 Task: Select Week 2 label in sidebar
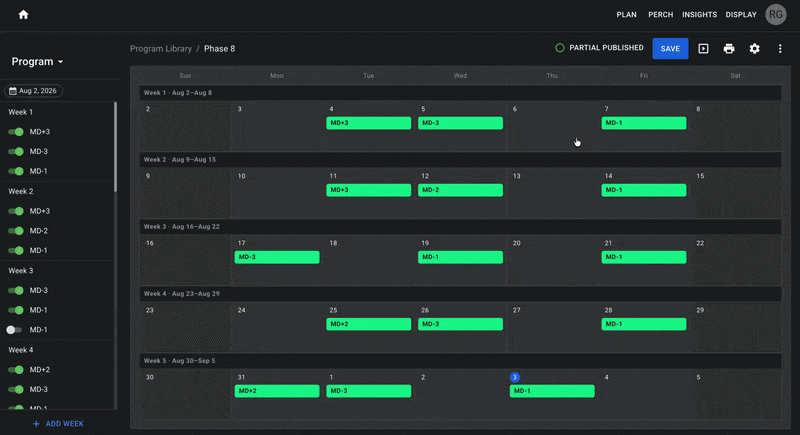point(20,191)
